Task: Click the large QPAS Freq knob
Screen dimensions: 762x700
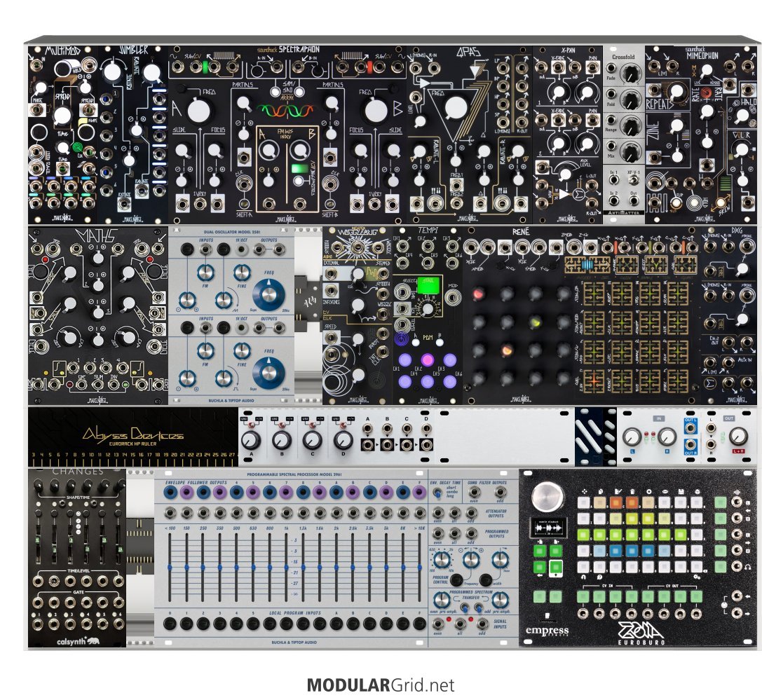Action: tap(456, 109)
